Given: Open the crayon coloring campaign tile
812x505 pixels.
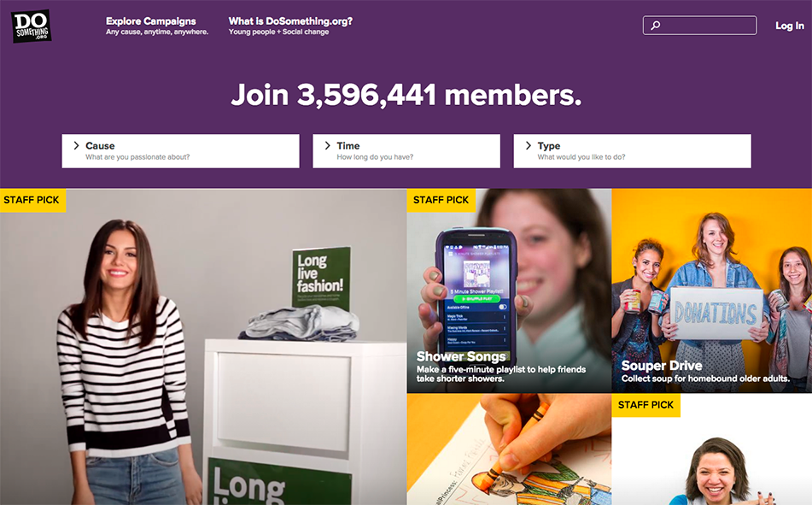Looking at the screenshot, I should click(509, 449).
